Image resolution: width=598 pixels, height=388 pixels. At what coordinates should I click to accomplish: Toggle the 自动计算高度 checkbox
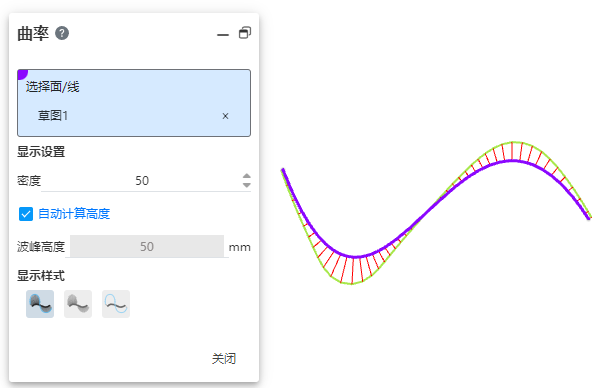pos(26,214)
